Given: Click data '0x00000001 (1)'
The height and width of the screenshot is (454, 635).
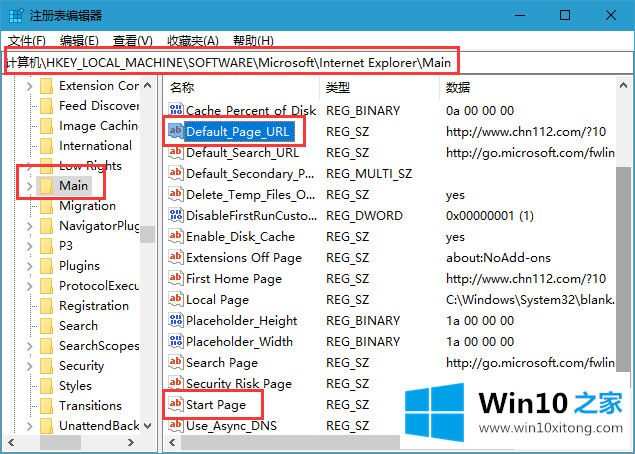Looking at the screenshot, I should pyautogui.click(x=490, y=215).
